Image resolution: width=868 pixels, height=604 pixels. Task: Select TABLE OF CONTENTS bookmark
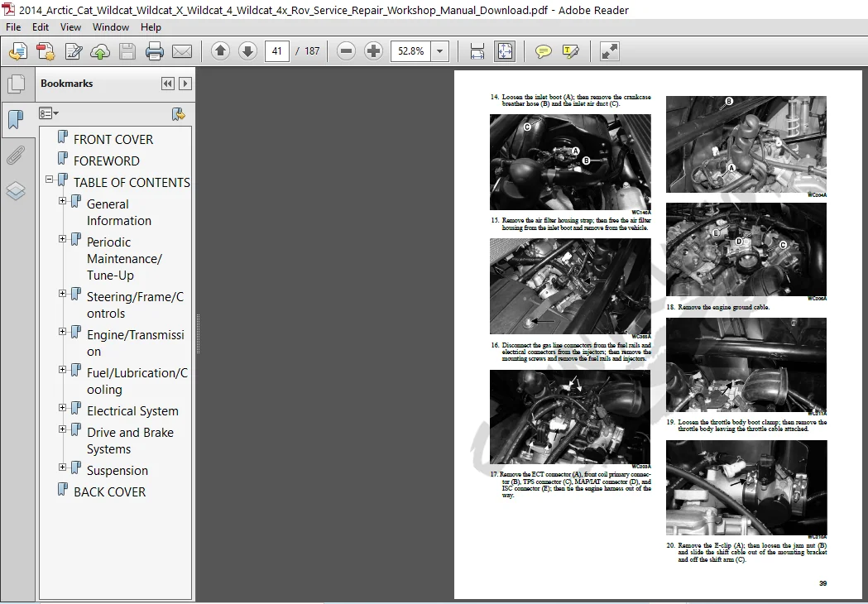(132, 183)
